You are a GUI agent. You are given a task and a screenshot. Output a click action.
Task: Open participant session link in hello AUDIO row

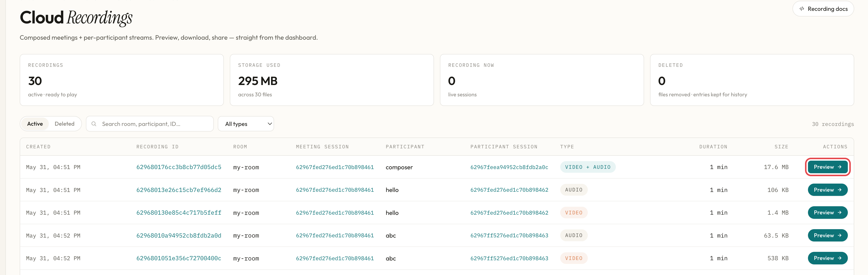[x=509, y=190]
